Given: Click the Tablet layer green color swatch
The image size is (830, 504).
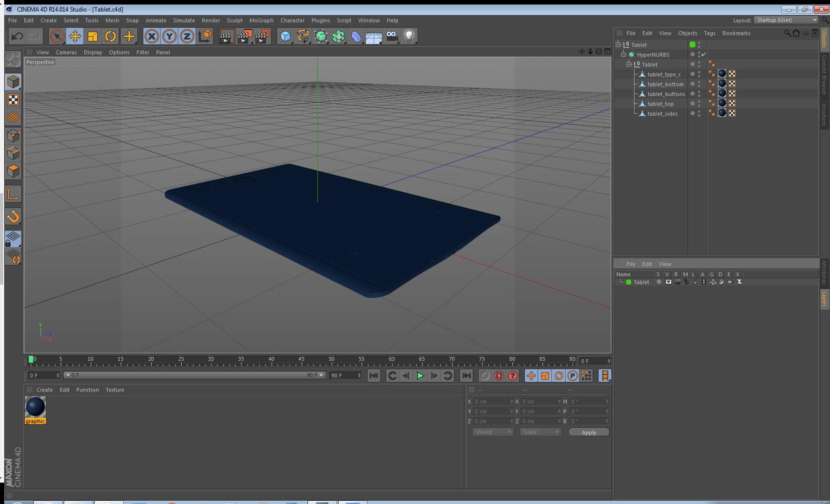Looking at the screenshot, I should pyautogui.click(x=629, y=282).
